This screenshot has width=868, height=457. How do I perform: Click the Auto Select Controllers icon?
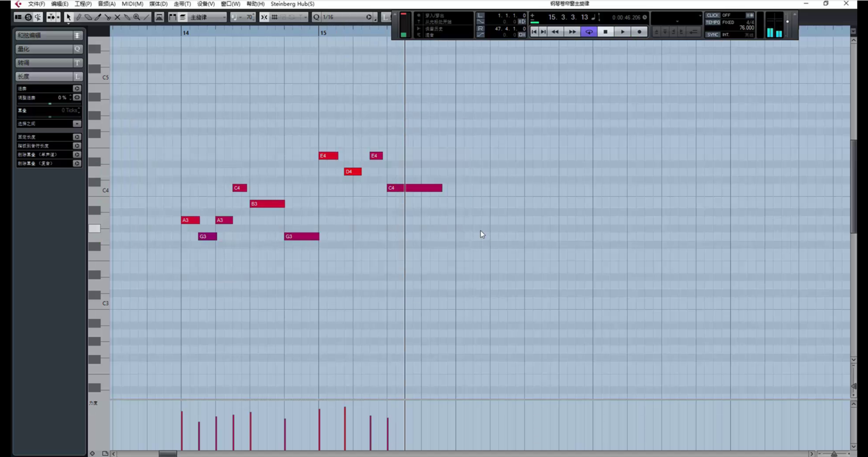(x=159, y=17)
